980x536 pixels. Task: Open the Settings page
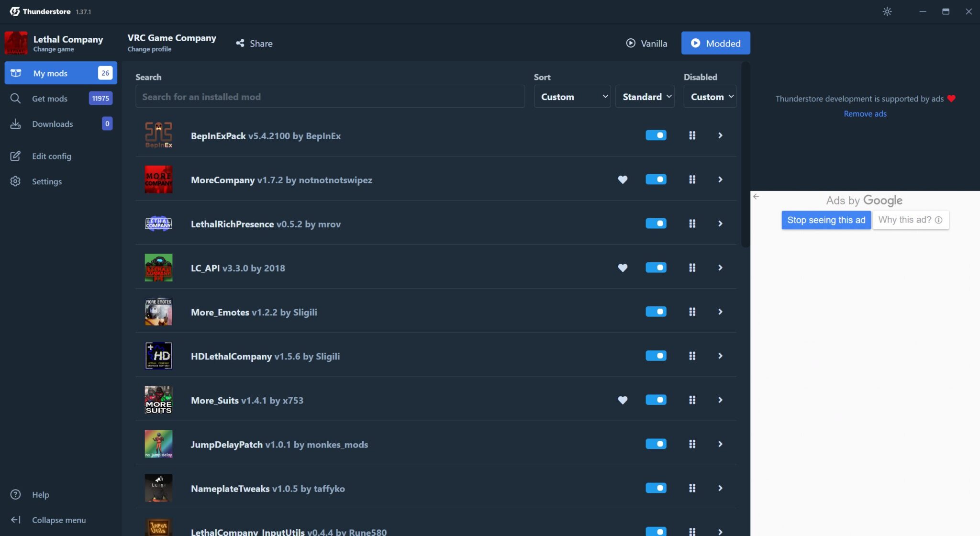[47, 181]
